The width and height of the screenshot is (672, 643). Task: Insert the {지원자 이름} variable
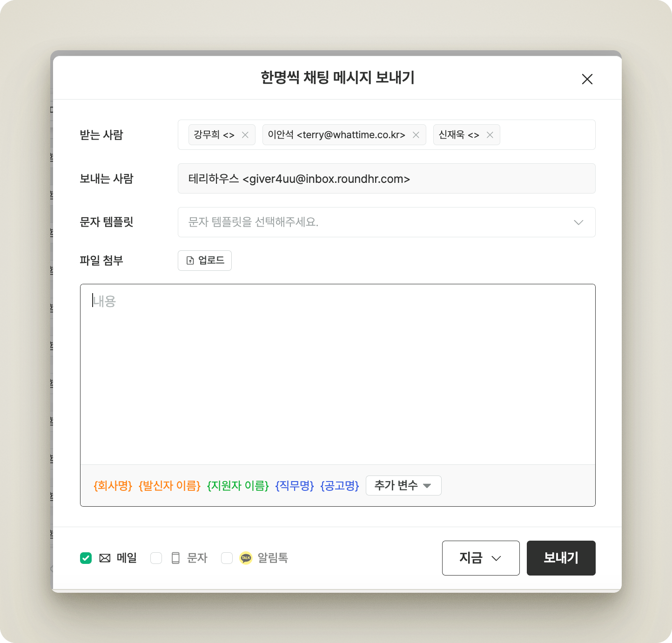[x=238, y=486]
